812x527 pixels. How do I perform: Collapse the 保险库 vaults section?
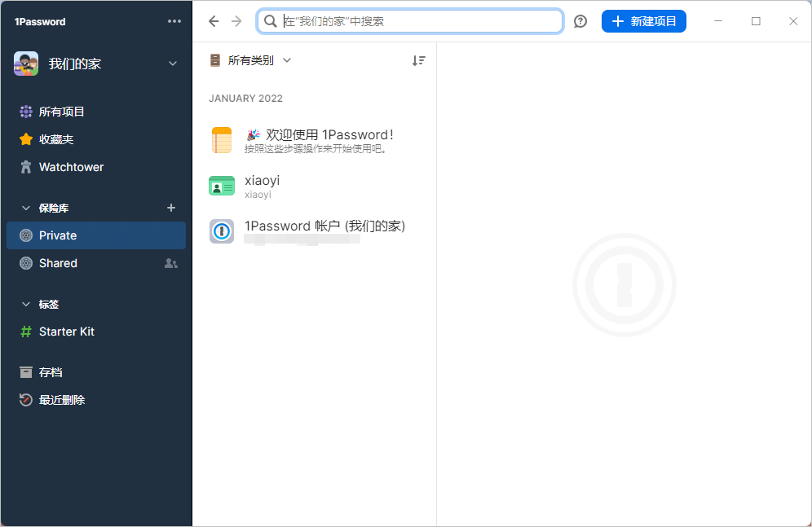(x=26, y=208)
